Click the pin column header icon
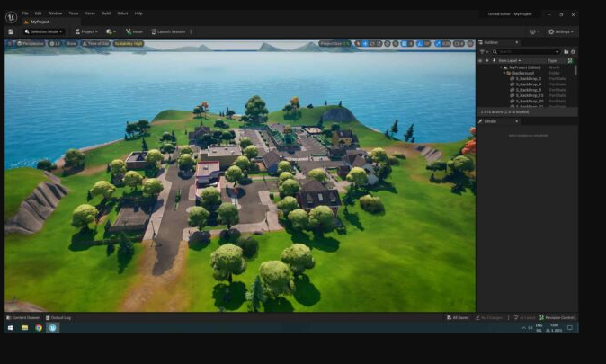Viewport: 606px width, 364px height. click(x=494, y=60)
